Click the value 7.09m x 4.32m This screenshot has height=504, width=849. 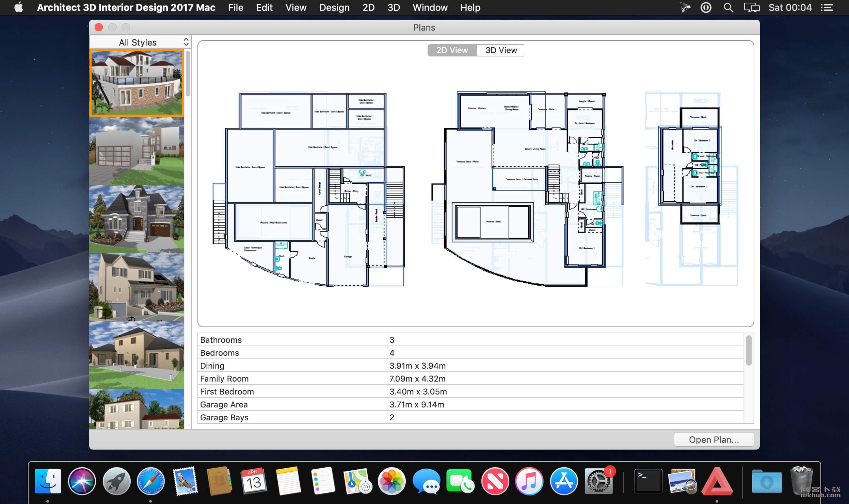[417, 379]
